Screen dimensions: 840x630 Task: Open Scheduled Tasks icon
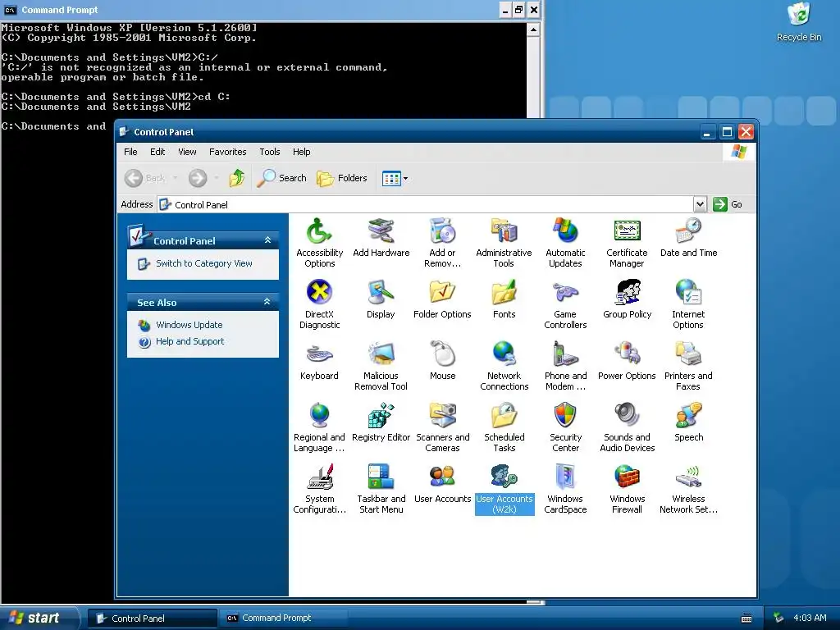(x=504, y=416)
